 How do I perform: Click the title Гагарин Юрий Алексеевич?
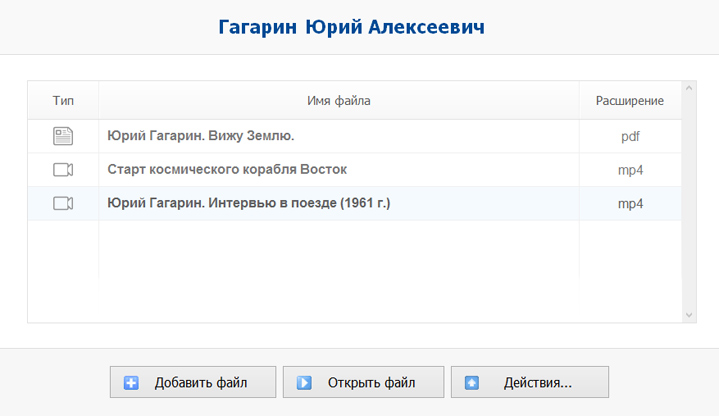tap(351, 27)
